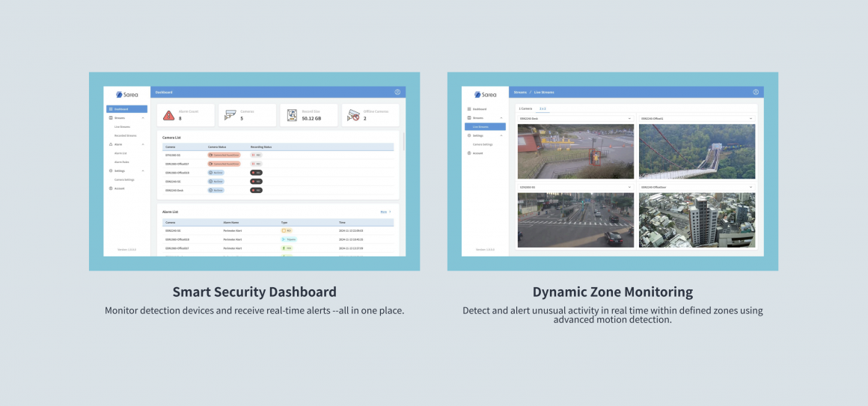The image size is (868, 406).
Task: Toggle dark REC badge in last camera row
Action: tap(256, 190)
